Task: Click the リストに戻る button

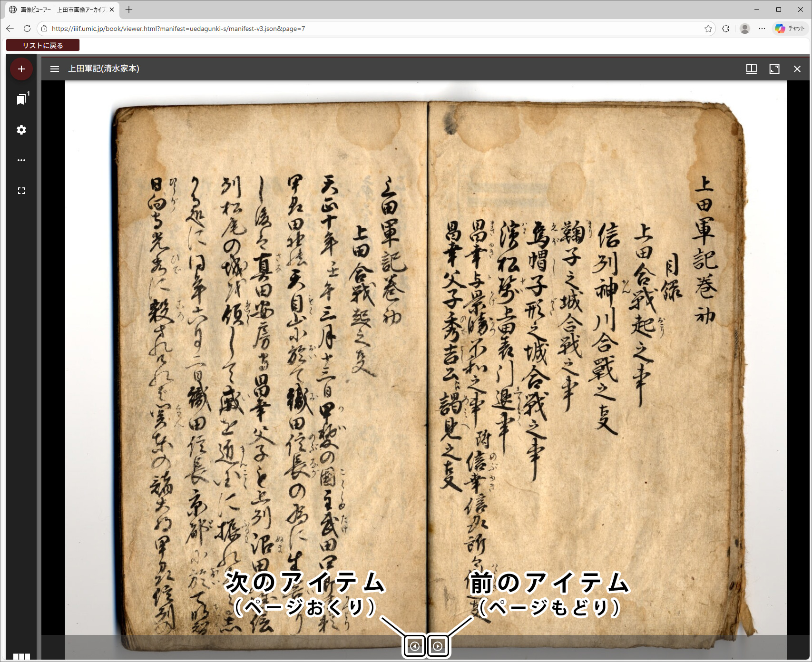Action: [x=43, y=45]
